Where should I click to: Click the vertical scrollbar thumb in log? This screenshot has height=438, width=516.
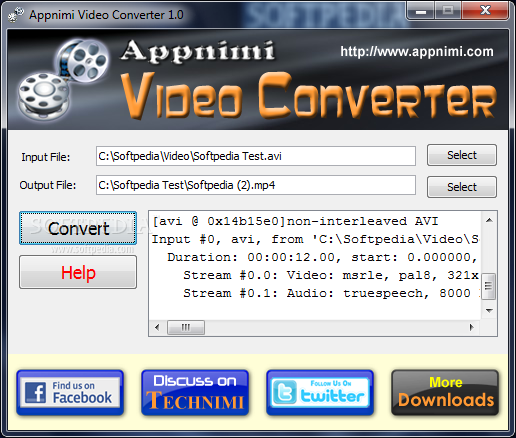tap(489, 286)
